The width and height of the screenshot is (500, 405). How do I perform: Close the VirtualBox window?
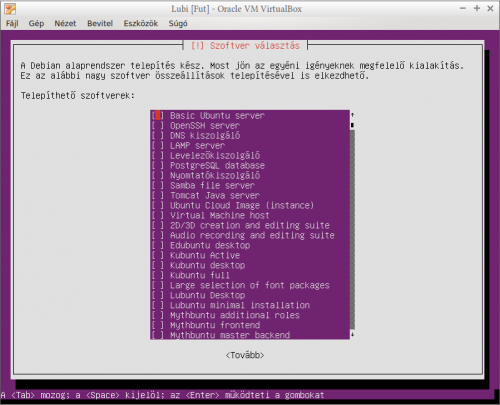(490, 9)
